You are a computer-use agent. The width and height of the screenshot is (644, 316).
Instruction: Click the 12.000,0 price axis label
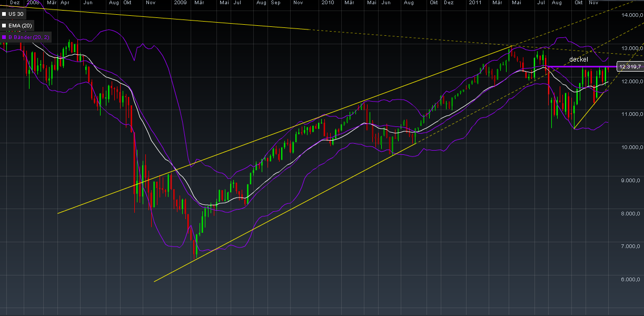tap(631, 82)
